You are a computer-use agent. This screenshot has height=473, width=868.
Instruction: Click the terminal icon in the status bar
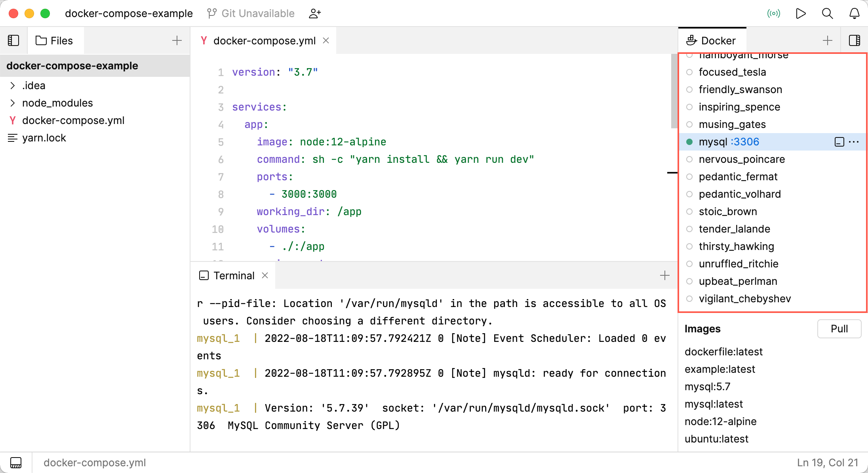15,462
